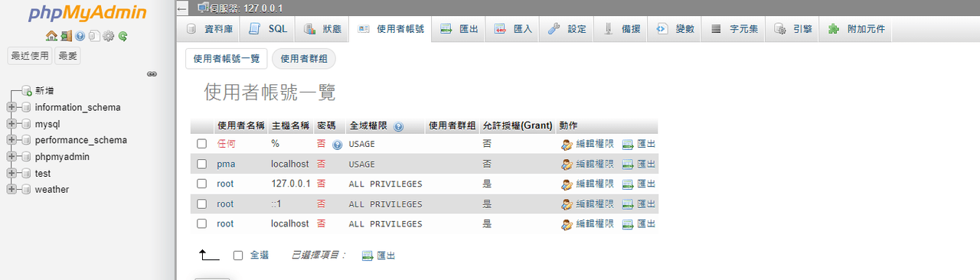
Task: Click the 新增 link in database tree
Action: 44,91
